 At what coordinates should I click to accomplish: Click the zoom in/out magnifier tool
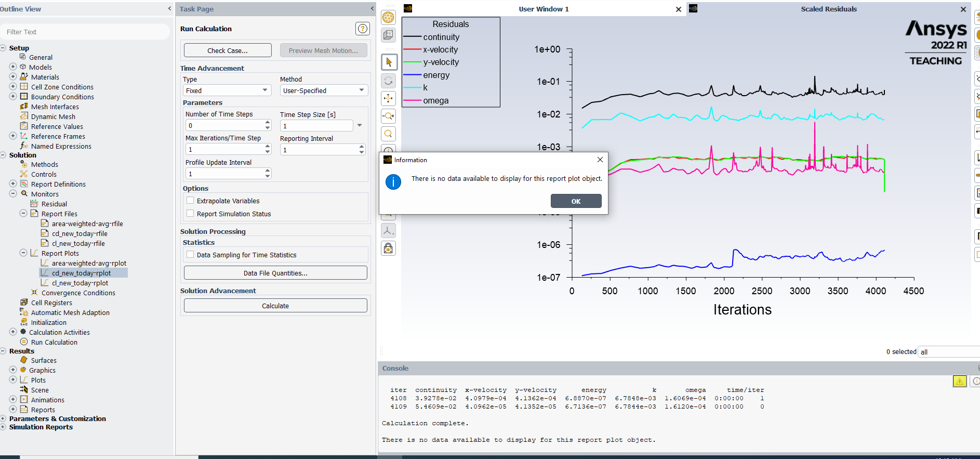[388, 116]
